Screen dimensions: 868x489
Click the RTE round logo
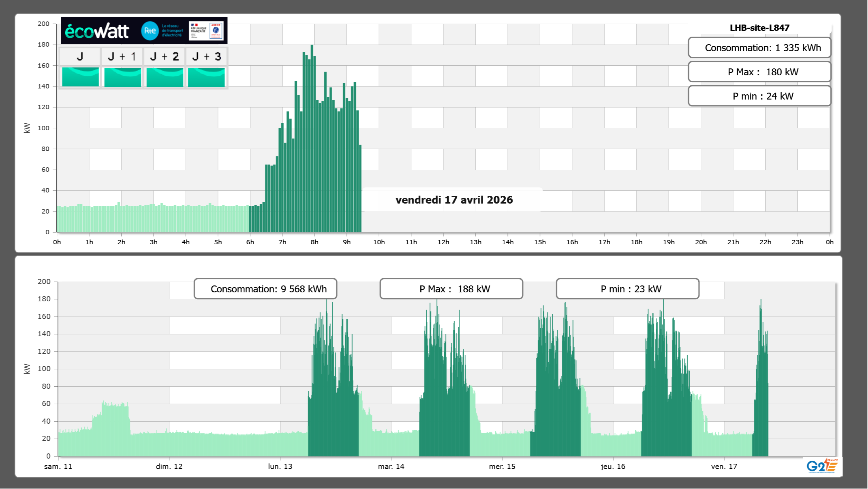click(150, 31)
